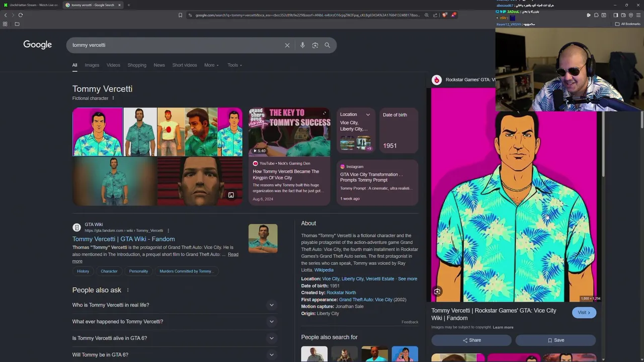The image size is (644, 362).
Task: Close the tommy vercetti Google Search tab
Action: pyautogui.click(x=119, y=5)
